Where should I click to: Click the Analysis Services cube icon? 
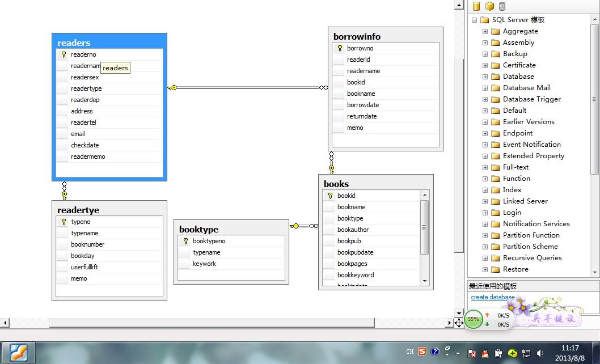point(489,6)
